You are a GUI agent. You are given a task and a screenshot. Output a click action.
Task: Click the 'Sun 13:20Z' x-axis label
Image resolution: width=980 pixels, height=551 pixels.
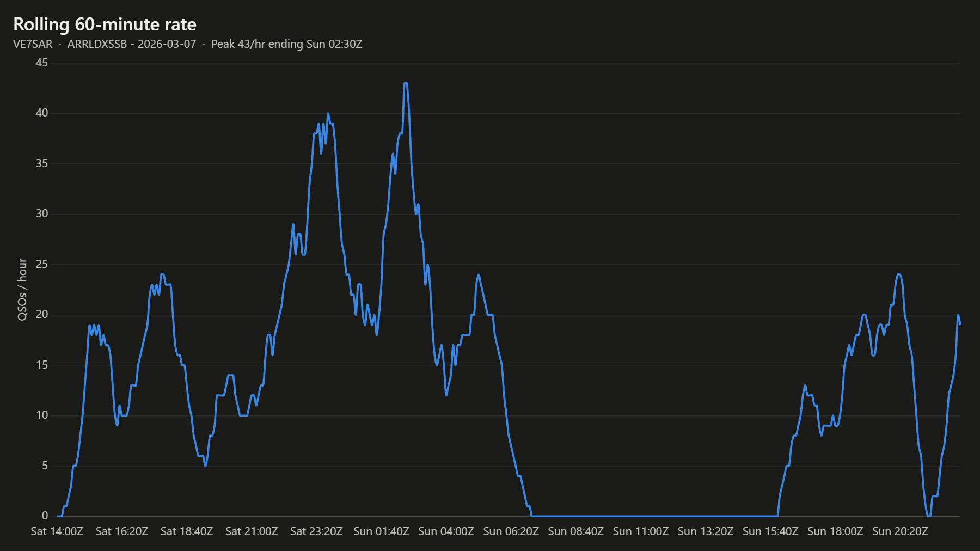[x=705, y=531]
